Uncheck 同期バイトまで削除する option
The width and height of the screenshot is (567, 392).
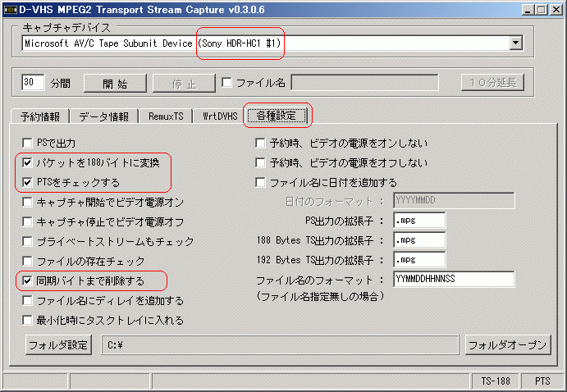pyautogui.click(x=27, y=280)
